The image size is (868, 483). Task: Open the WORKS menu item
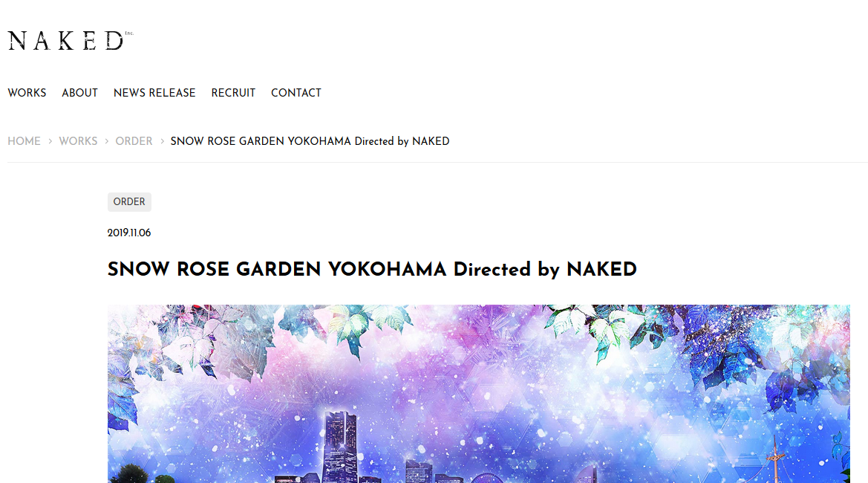27,93
